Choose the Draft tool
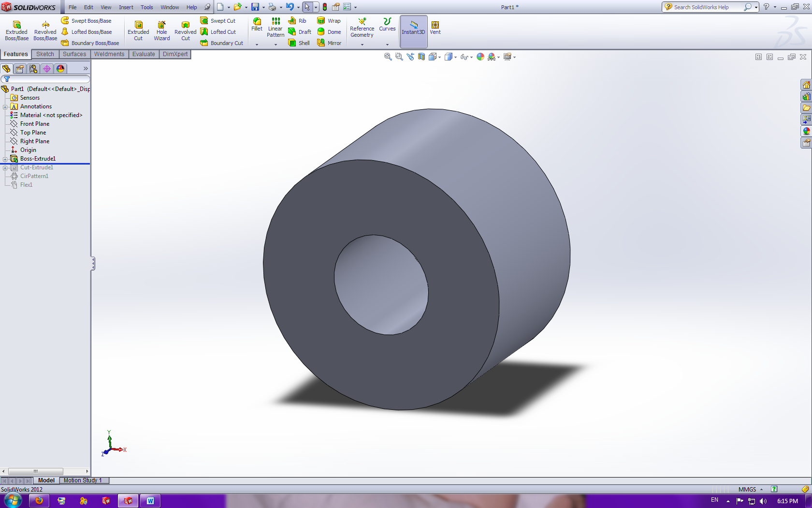This screenshot has width=812, height=508. tap(300, 32)
